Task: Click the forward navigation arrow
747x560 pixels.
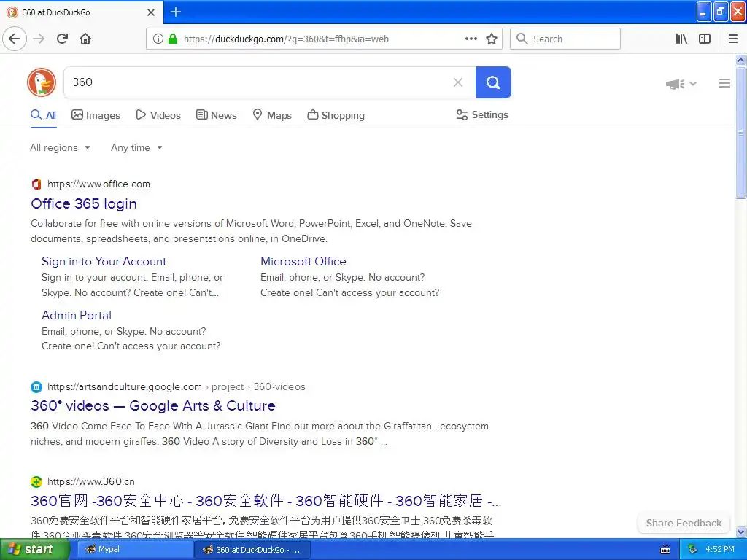Action: [x=39, y=39]
